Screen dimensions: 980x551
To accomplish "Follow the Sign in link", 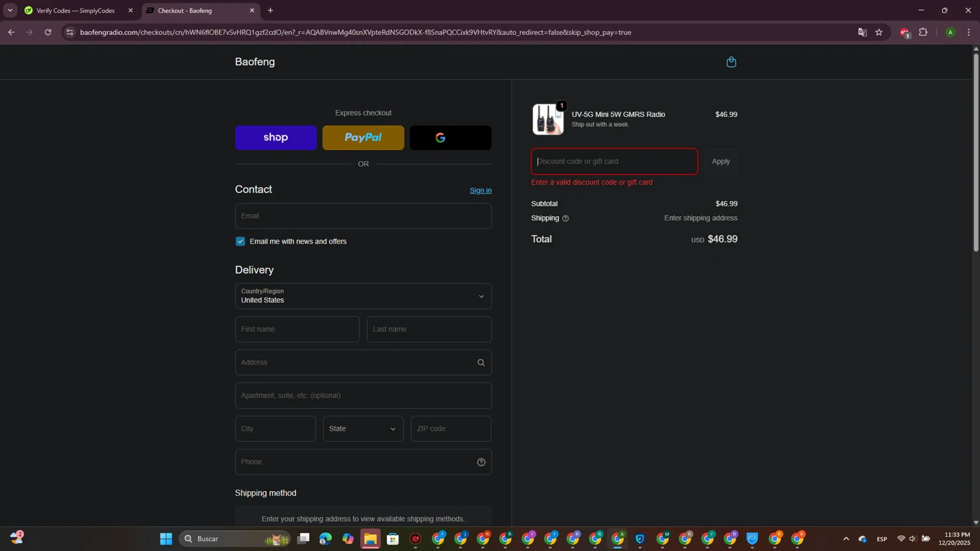I will (480, 191).
